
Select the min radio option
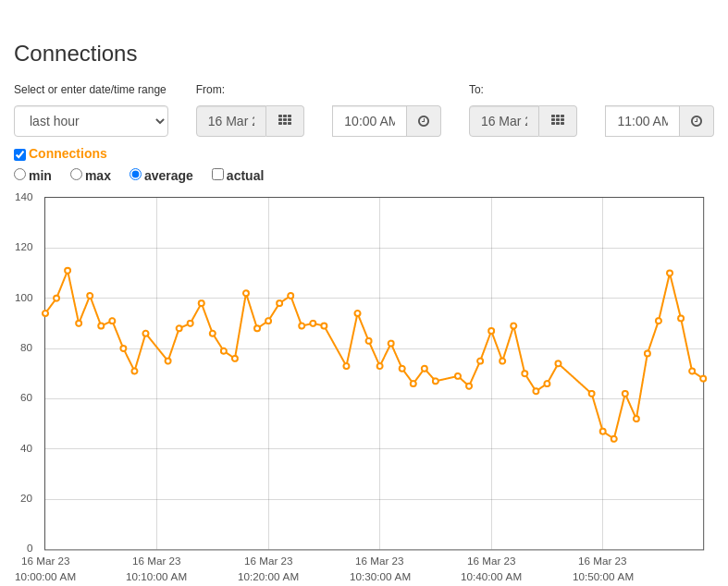(x=20, y=175)
